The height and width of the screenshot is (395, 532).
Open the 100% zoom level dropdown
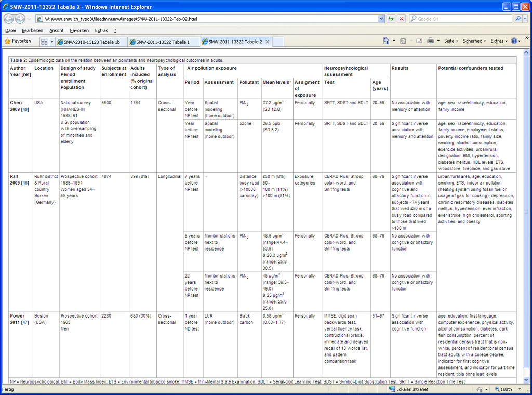(x=509, y=389)
